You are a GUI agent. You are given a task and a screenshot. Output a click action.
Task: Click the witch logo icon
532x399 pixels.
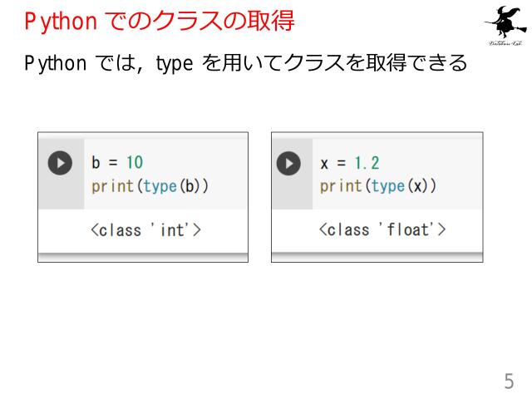[505, 22]
